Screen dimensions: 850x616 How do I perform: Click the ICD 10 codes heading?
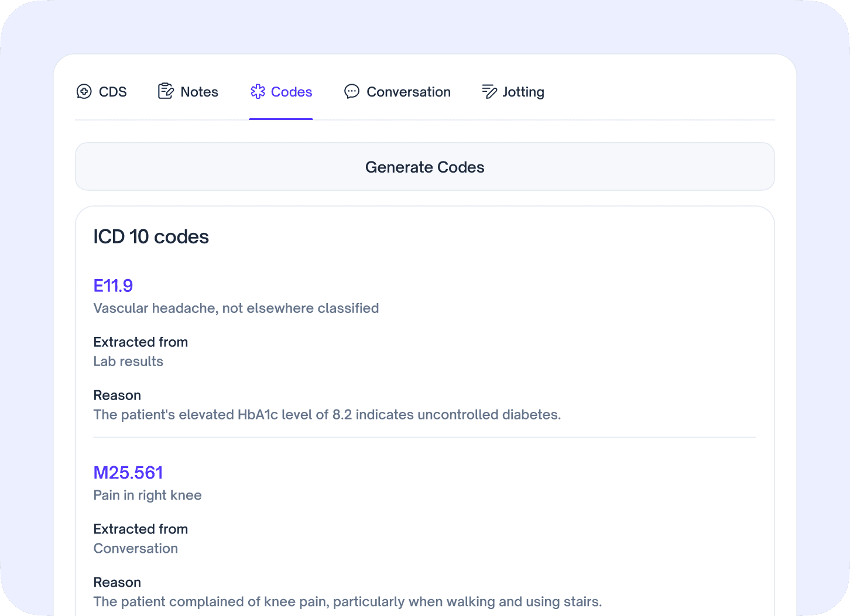151,237
